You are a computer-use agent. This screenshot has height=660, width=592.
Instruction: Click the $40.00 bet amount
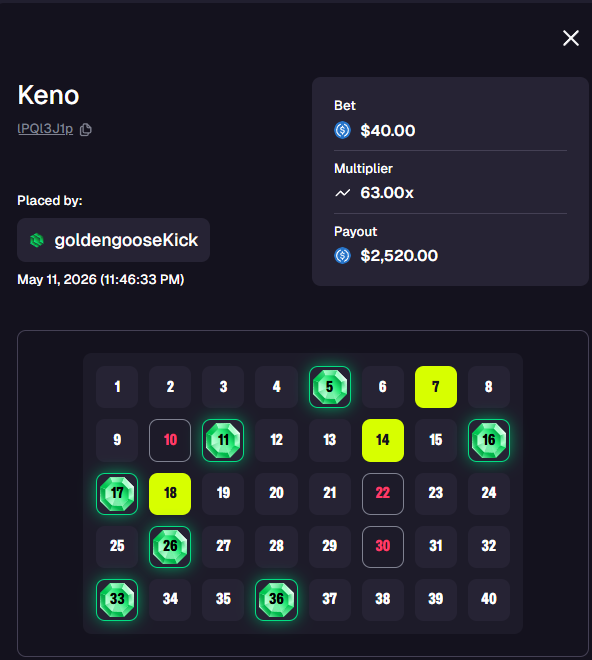[388, 130]
